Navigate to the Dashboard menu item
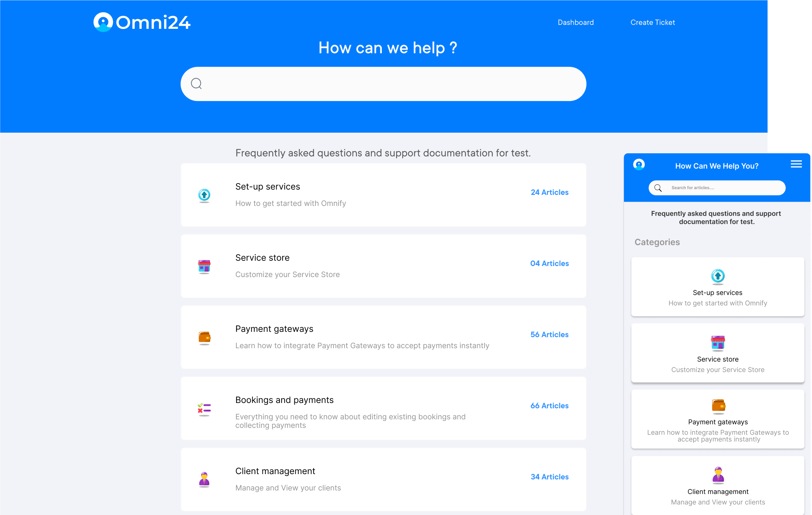Screen dimensions: 812x515 tap(576, 22)
